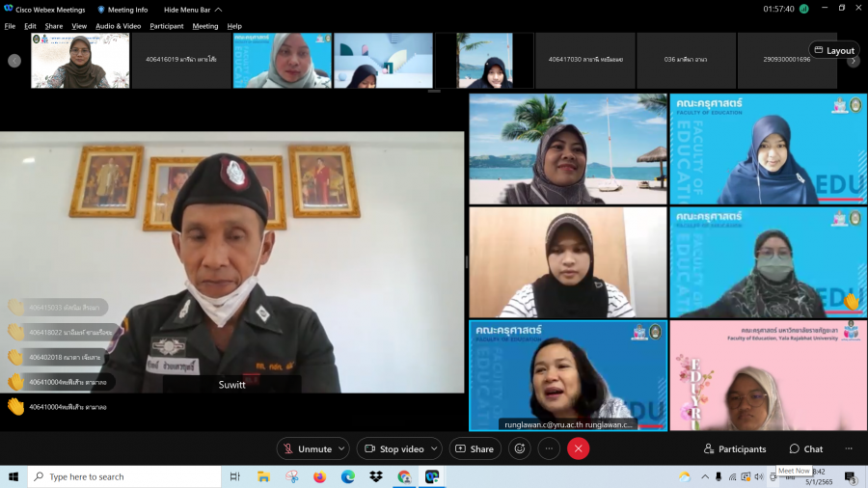Open the Layout options
Viewport: 868px width, 488px height.
tap(833, 50)
